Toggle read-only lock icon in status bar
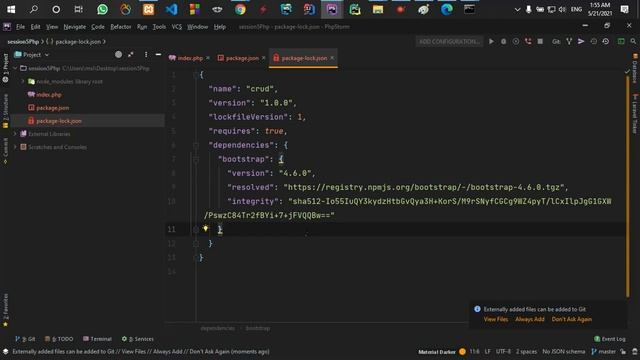 (x=623, y=351)
